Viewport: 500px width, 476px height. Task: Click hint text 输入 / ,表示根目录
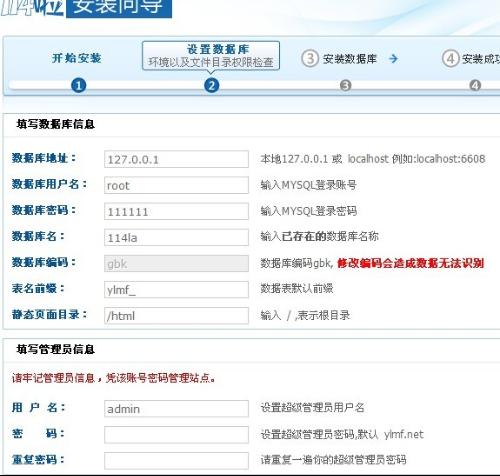305,315
